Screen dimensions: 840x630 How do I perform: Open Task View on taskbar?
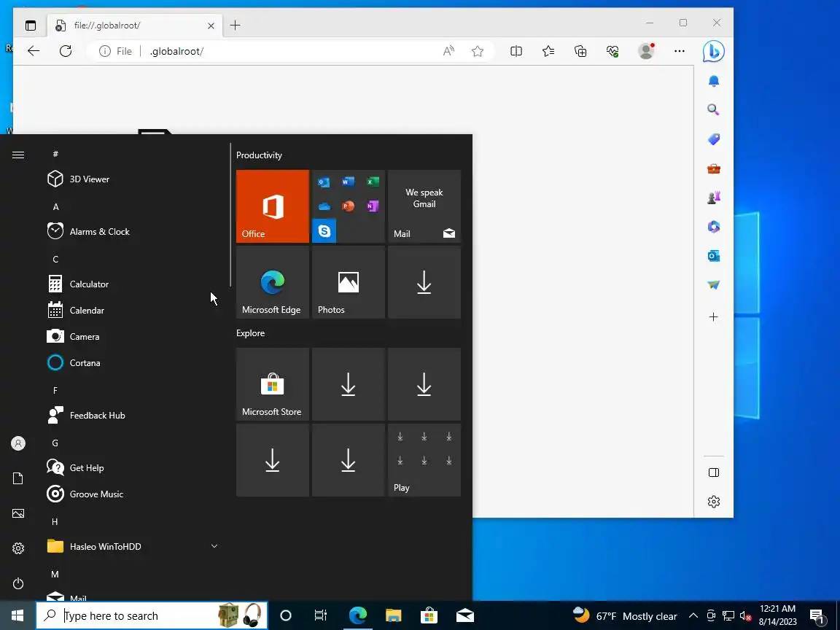pos(320,615)
